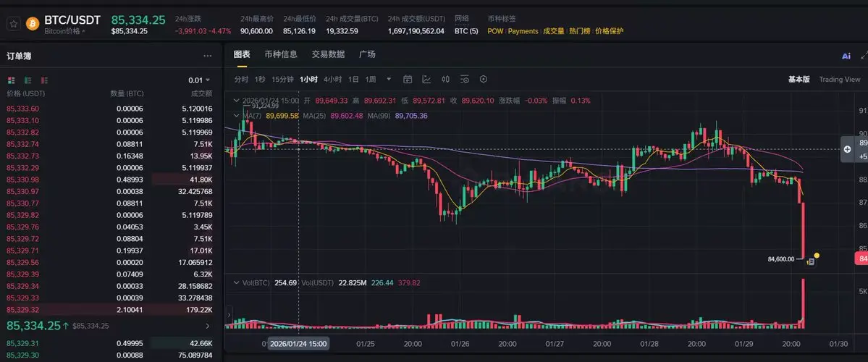Expand chart to fullscreen with the arrows icon
Viewport: 868px width, 362px height.
point(864,55)
